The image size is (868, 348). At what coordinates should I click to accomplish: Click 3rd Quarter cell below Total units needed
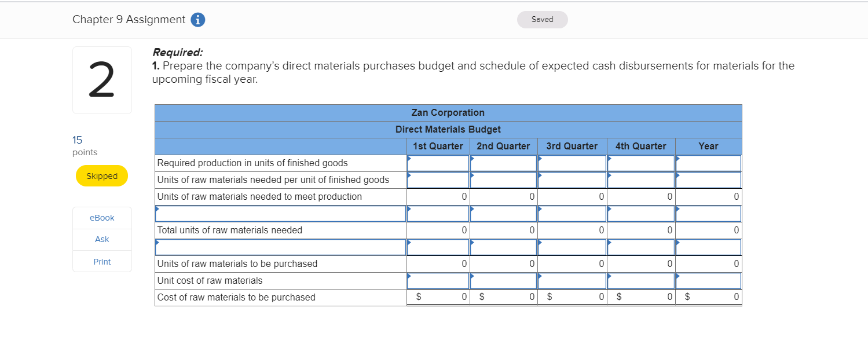572,247
